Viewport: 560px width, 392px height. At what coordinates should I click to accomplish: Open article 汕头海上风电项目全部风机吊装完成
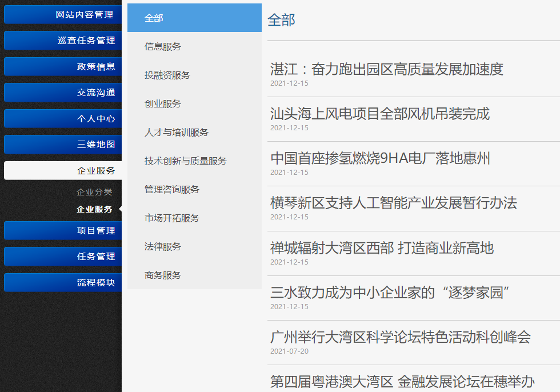click(x=380, y=114)
